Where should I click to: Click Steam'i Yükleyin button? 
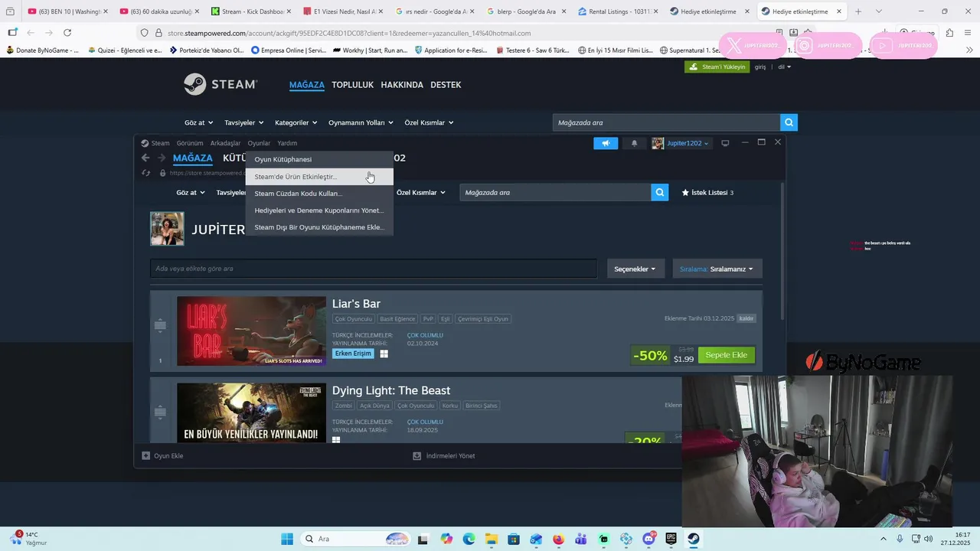[717, 67]
